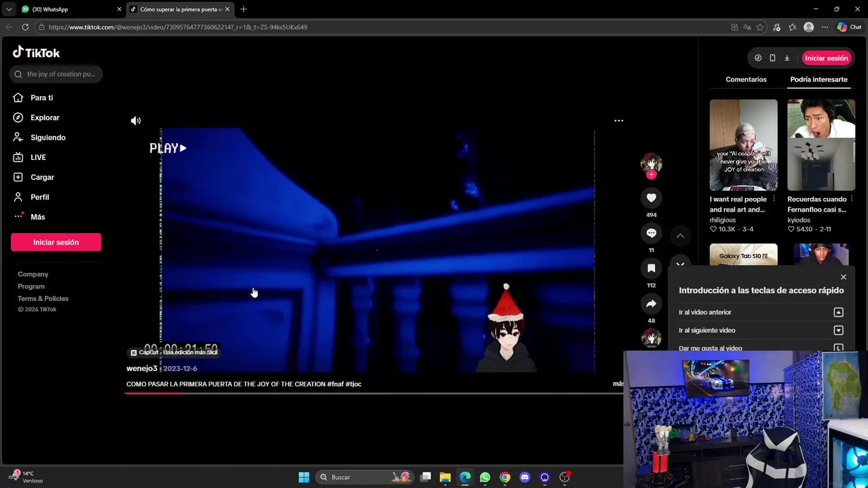868x488 pixels.
Task: Open the Program footer link
Action: (31, 287)
